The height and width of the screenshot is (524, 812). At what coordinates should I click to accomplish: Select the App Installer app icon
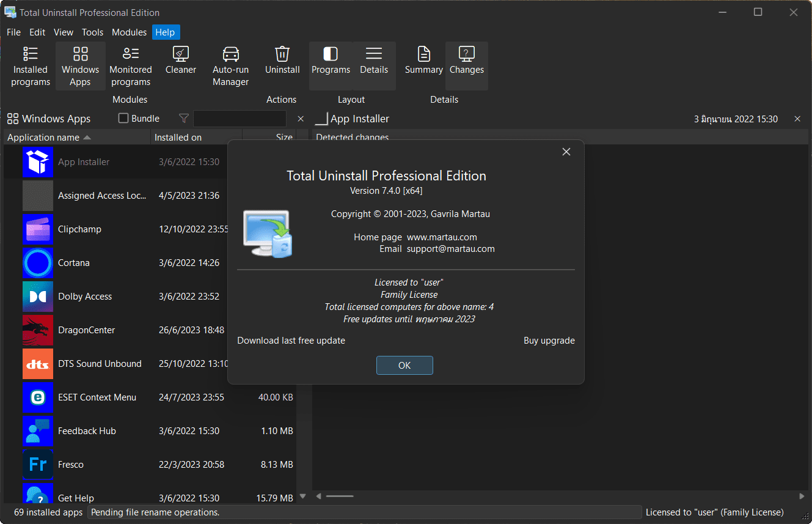(38, 162)
